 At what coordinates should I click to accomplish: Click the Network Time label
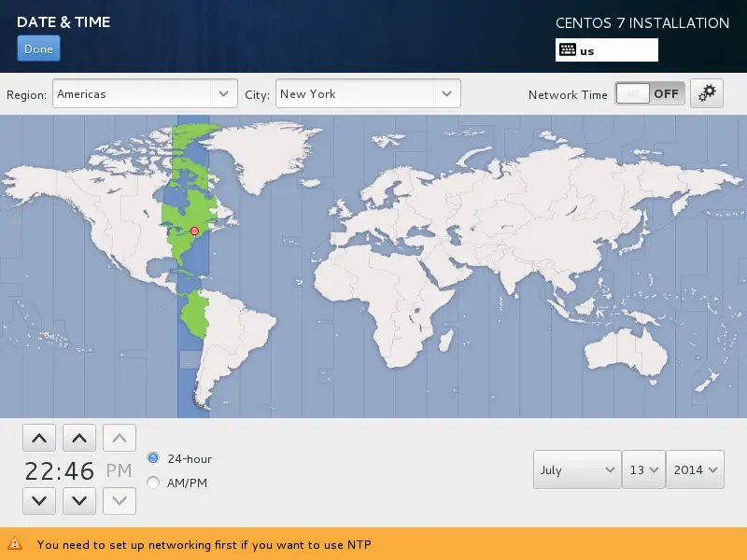568,95
